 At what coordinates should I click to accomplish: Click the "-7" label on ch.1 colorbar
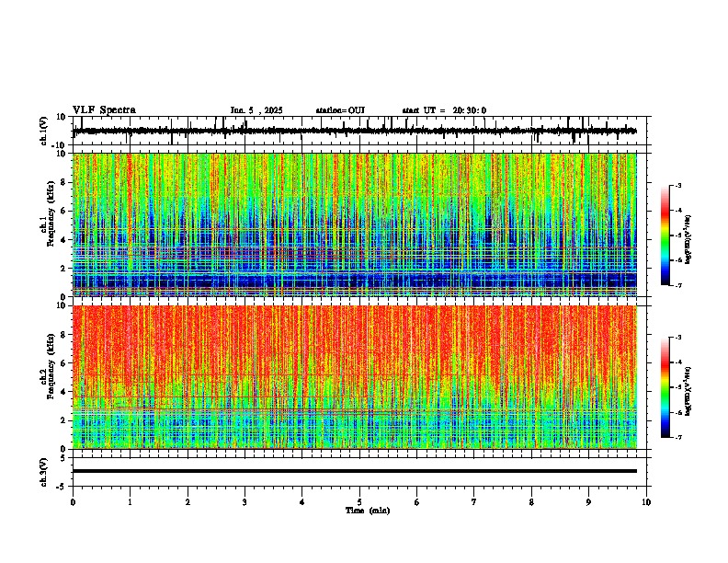(x=677, y=285)
